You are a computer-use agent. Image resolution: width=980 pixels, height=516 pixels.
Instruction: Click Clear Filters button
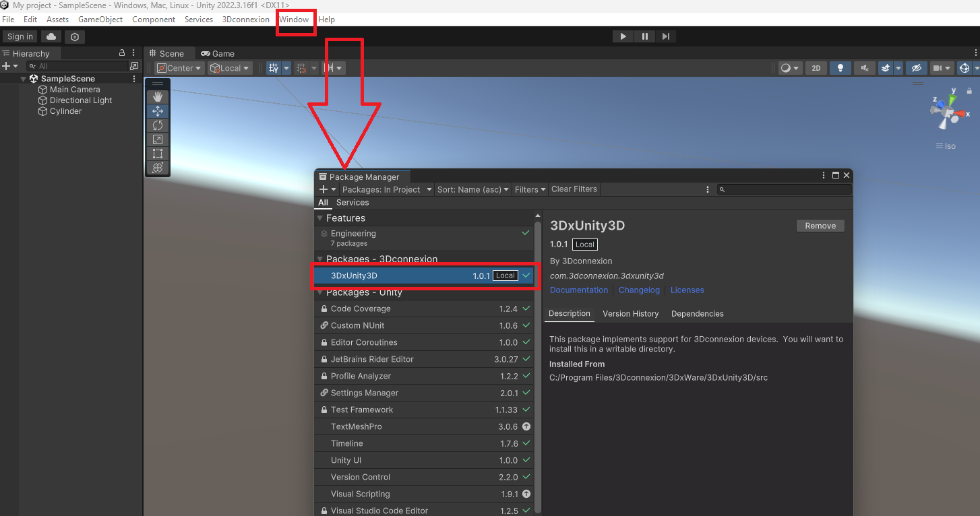574,189
